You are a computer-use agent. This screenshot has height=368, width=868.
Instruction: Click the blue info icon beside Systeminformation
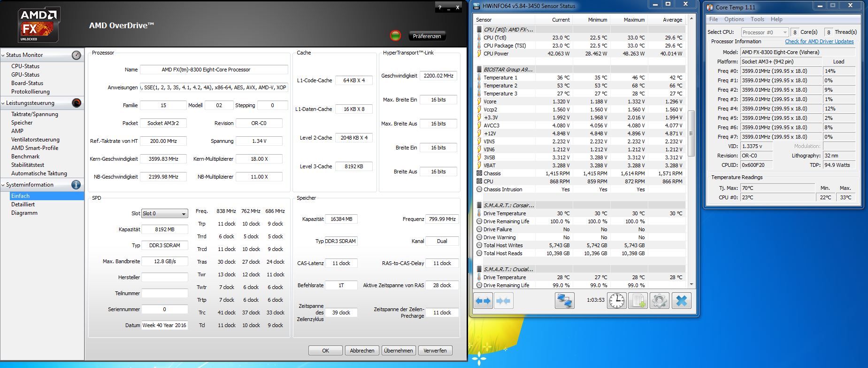coord(76,185)
